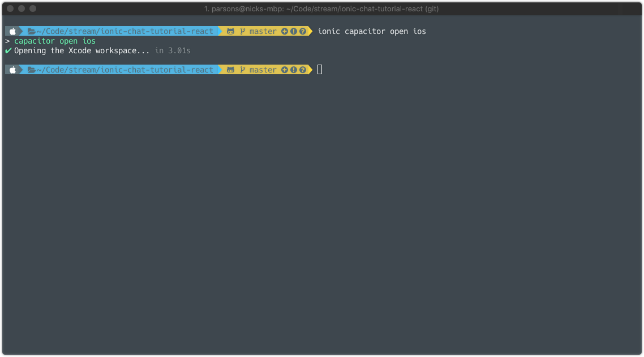Click the GitHub cat icon in the first prompt

[x=231, y=31]
